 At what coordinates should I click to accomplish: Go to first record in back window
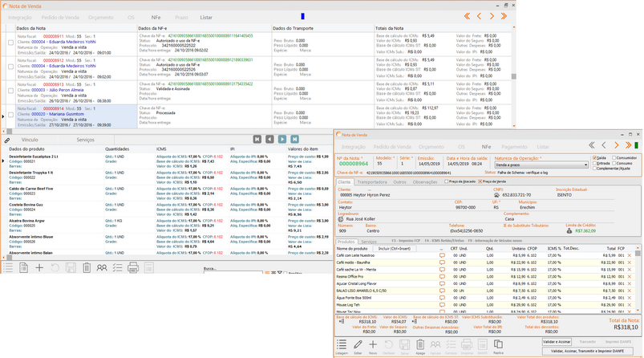tap(467, 16)
